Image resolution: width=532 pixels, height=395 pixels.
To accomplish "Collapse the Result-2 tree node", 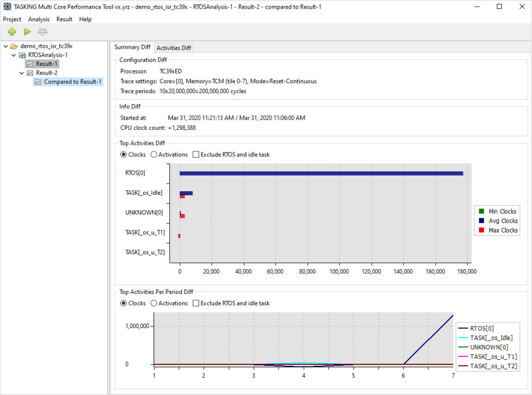I will (x=21, y=73).
